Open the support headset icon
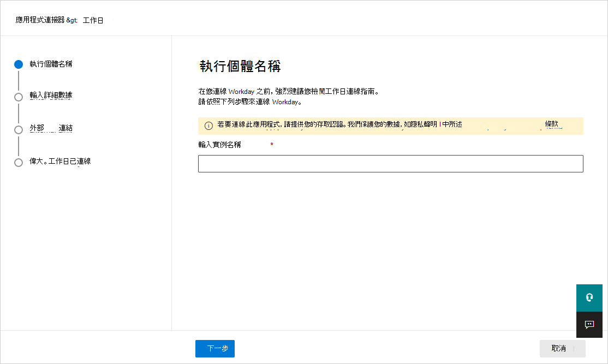The image size is (608, 364). [x=589, y=298]
